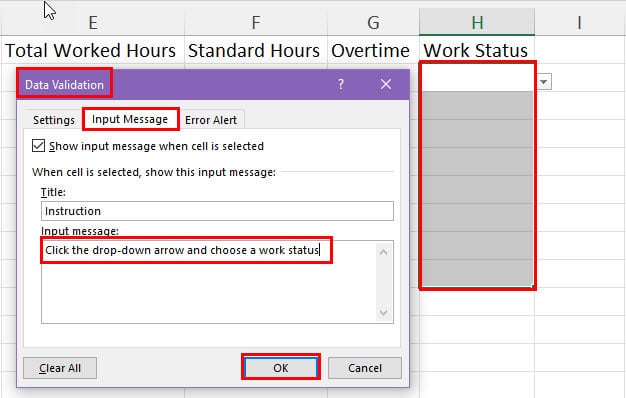Select column E header
626x398 pixels.
point(93,22)
